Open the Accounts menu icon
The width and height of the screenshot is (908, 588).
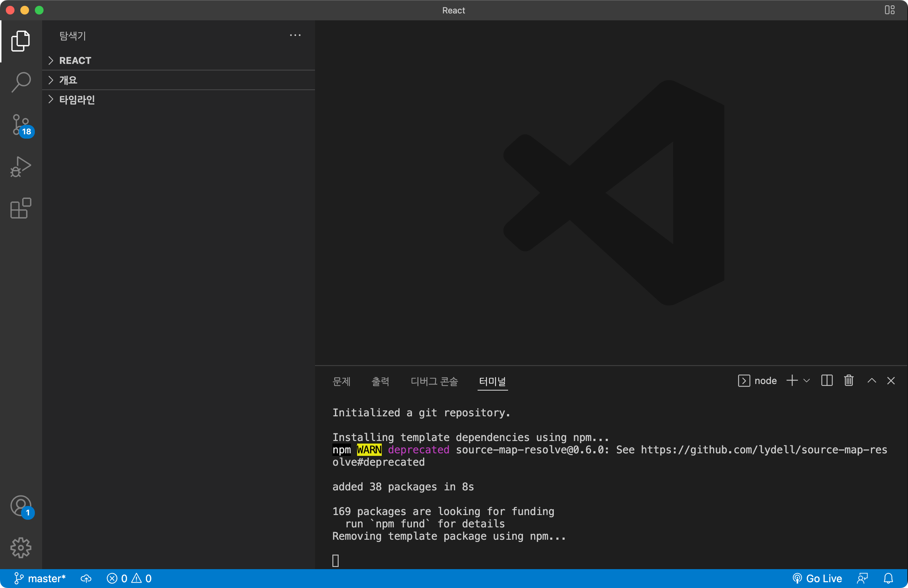(x=21, y=506)
